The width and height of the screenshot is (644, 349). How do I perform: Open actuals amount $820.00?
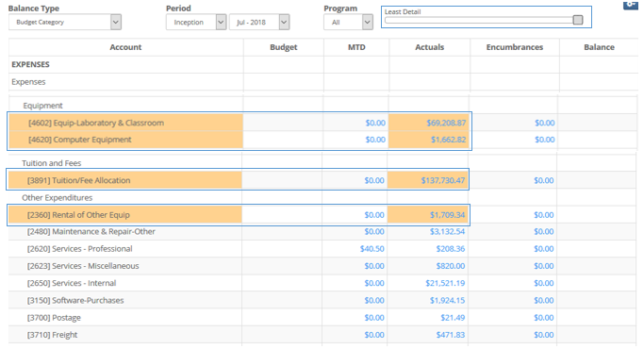click(x=451, y=266)
